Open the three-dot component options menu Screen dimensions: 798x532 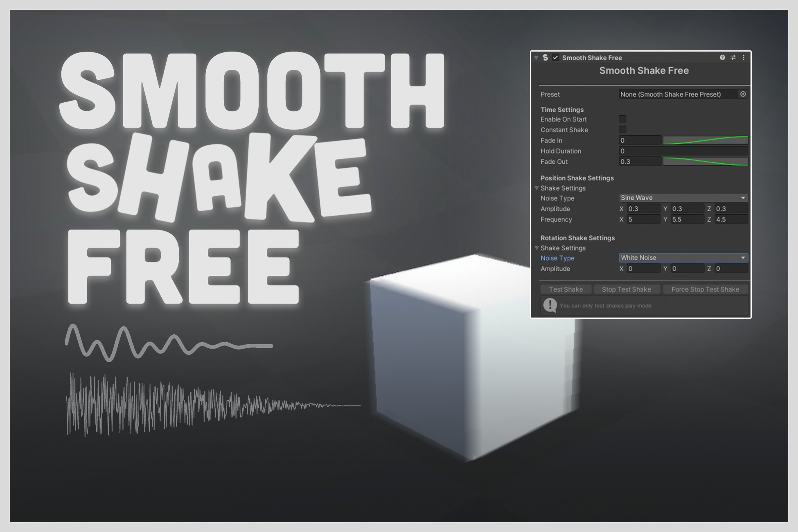(x=744, y=58)
